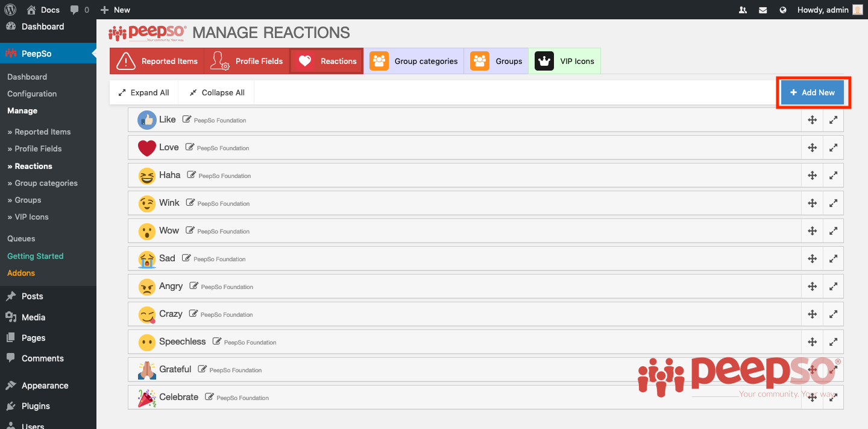Click the move handle on the Wow row
868x429 pixels.
[813, 231]
